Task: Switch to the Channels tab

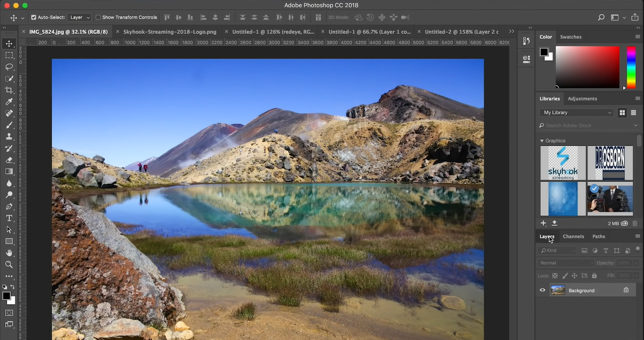Action: tap(573, 236)
